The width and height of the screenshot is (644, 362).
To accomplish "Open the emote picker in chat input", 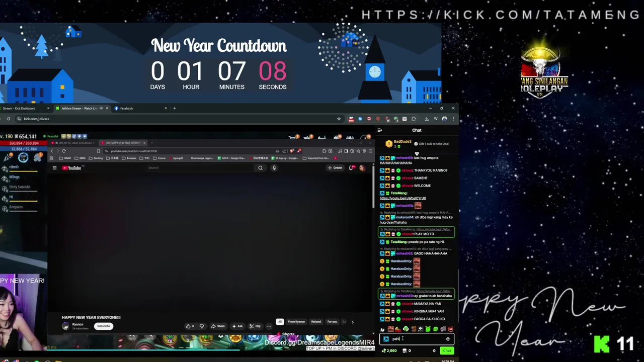I will click(x=448, y=339).
